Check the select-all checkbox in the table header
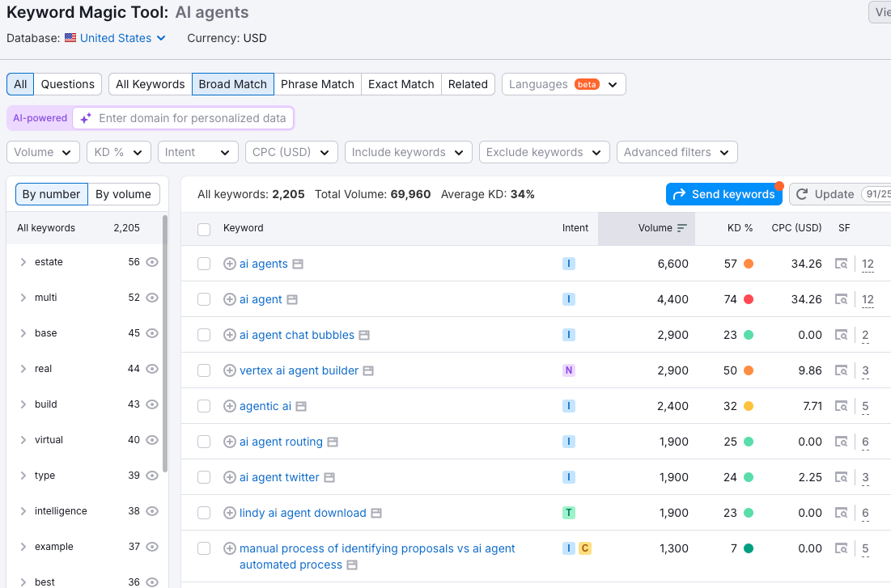 (203, 228)
